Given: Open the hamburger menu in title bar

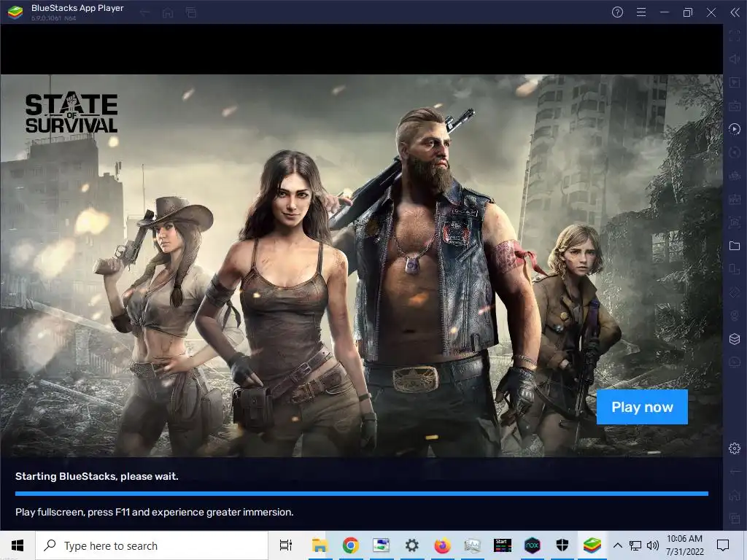Looking at the screenshot, I should pos(640,12).
